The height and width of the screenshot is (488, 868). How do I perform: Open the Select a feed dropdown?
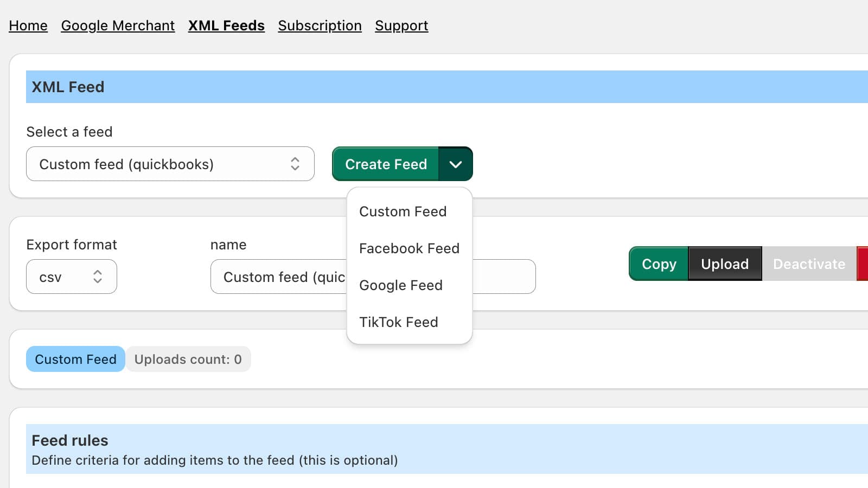coord(170,164)
